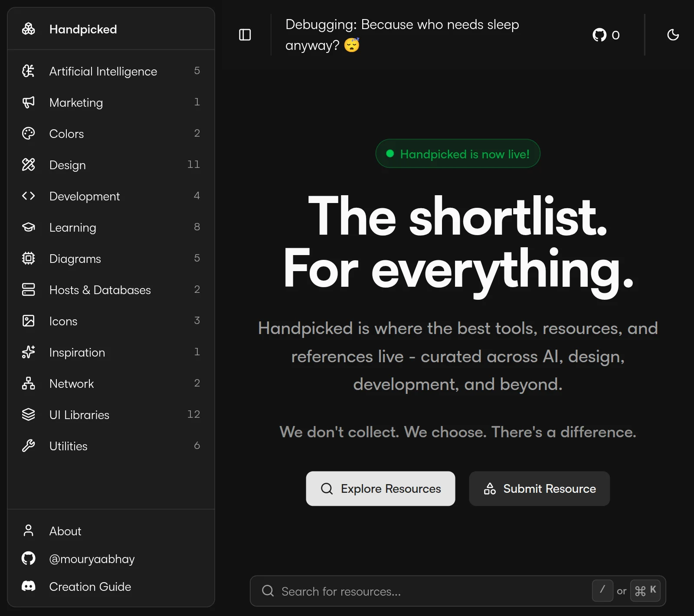The height and width of the screenshot is (616, 694).
Task: Select the Colors category
Action: click(x=111, y=134)
